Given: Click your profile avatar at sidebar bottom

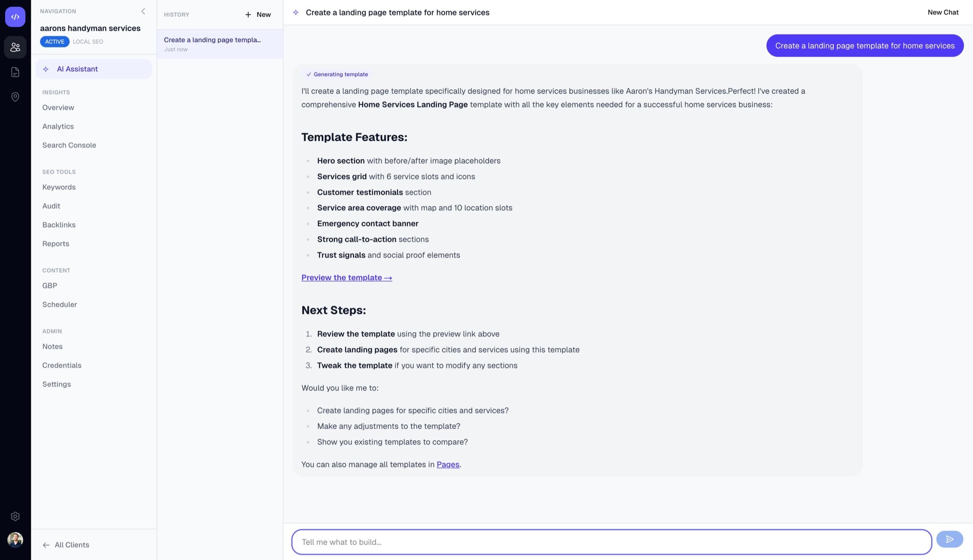Looking at the screenshot, I should (x=15, y=540).
